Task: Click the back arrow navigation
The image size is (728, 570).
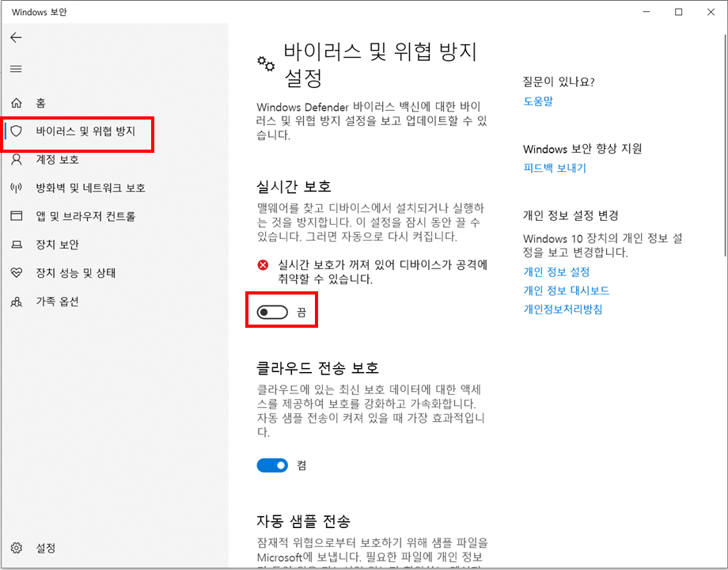Action: pyautogui.click(x=15, y=37)
